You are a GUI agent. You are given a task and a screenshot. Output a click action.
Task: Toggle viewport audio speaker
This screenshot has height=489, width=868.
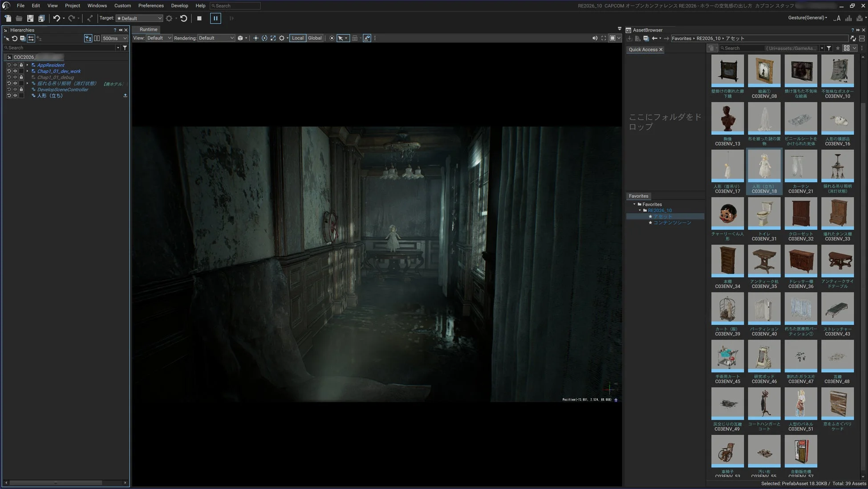595,38
